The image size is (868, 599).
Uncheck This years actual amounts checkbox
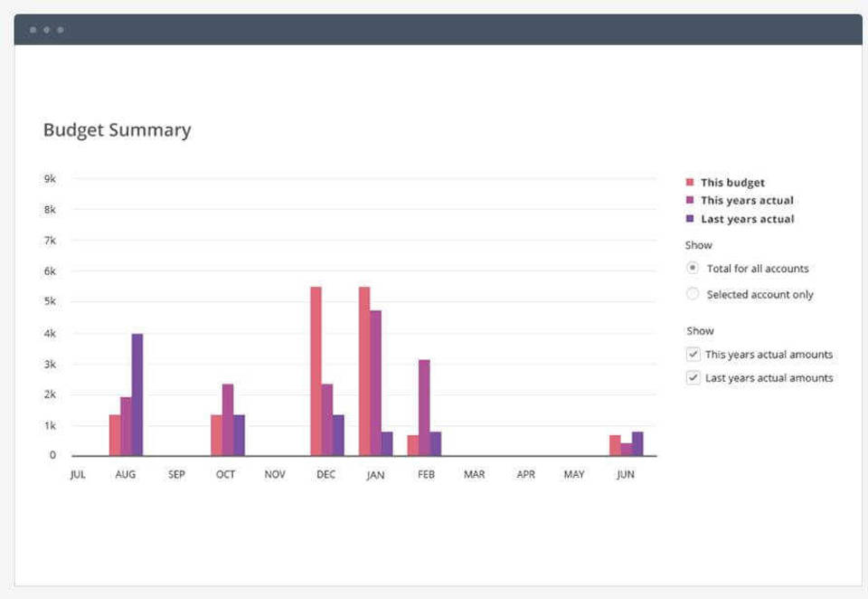tap(693, 354)
